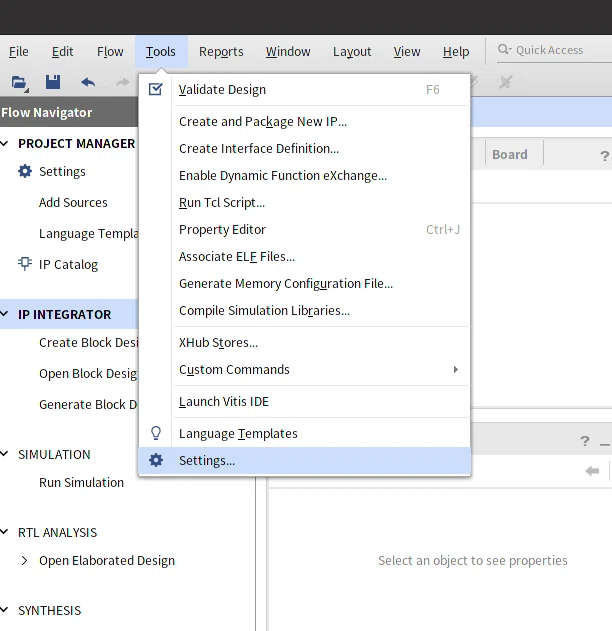
Task: Click Add Sources in Flow Navigator
Action: pos(73,202)
